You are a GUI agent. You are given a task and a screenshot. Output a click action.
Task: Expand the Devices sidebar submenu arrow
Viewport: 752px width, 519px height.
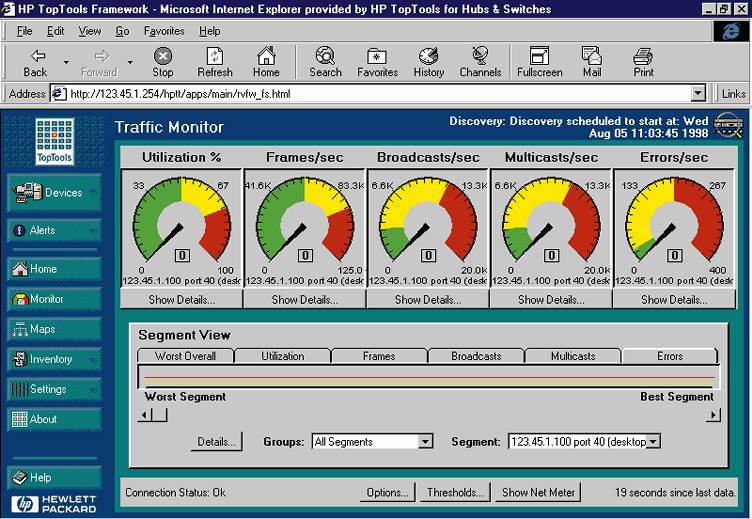(x=94, y=193)
